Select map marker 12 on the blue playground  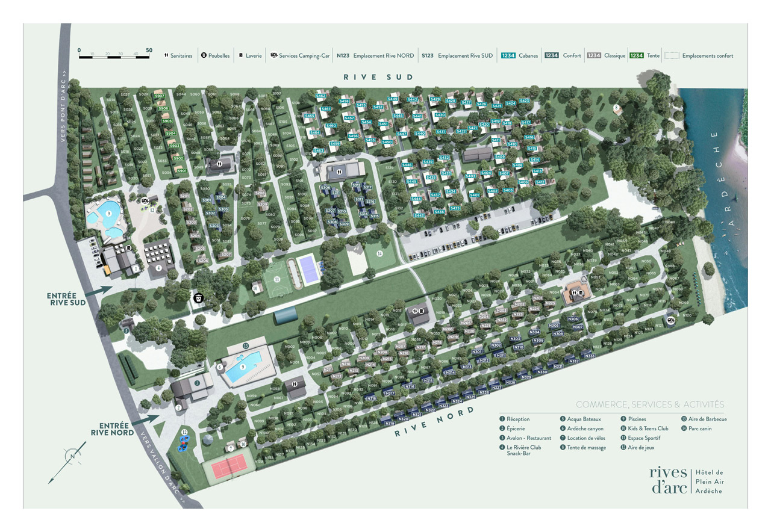click(185, 433)
